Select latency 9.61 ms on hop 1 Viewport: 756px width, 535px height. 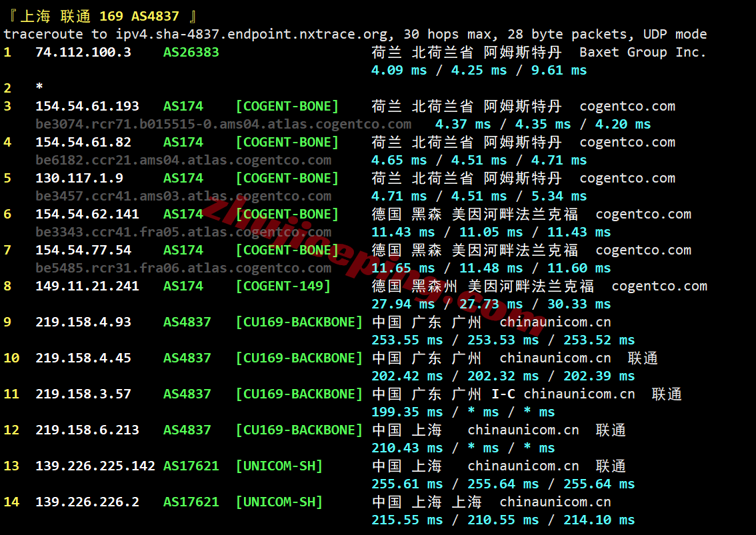point(559,71)
